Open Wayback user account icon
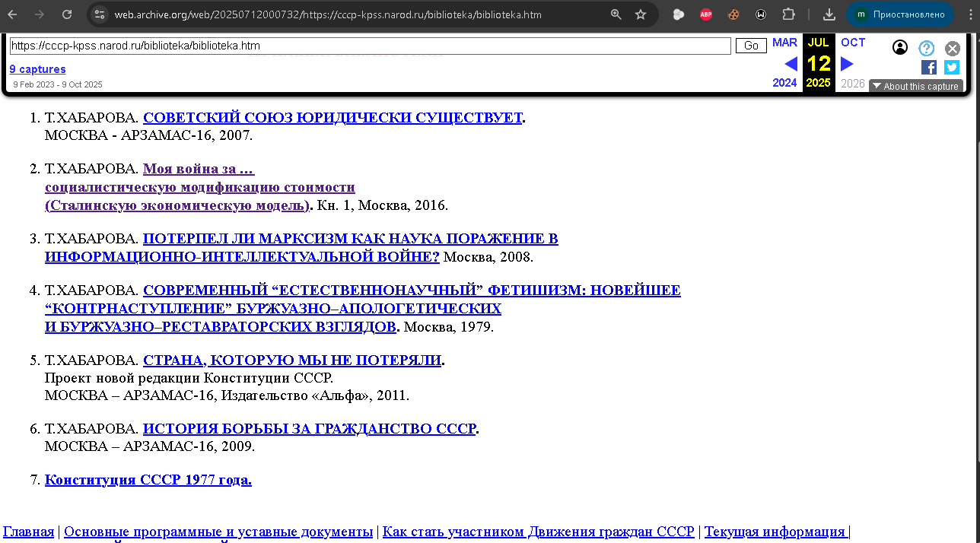 tap(899, 48)
